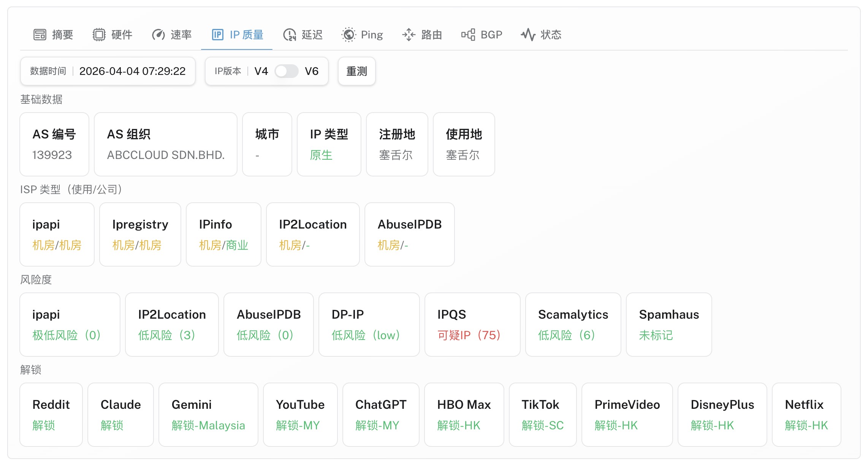Open the Ping tab label

click(x=372, y=35)
